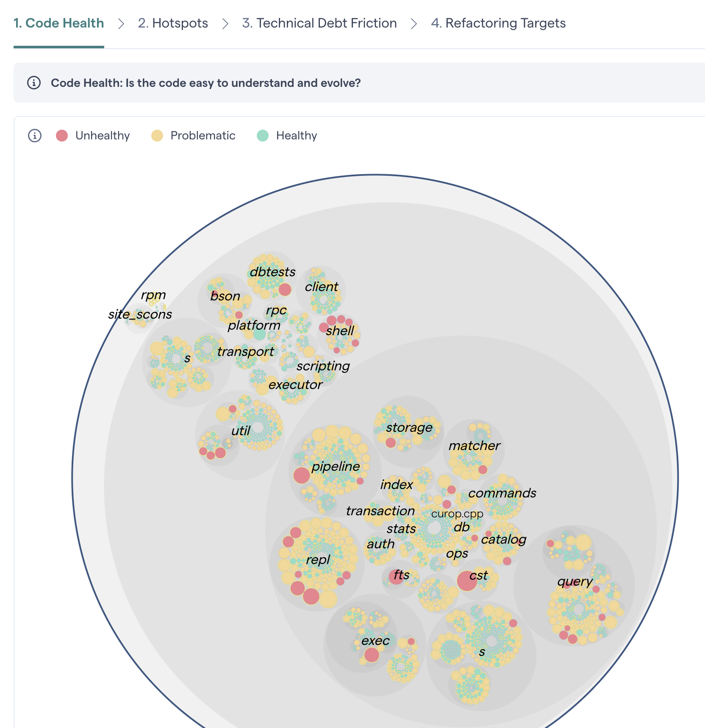This screenshot has width=705, height=728.
Task: Click the info icon next to the legend
Action: click(35, 136)
